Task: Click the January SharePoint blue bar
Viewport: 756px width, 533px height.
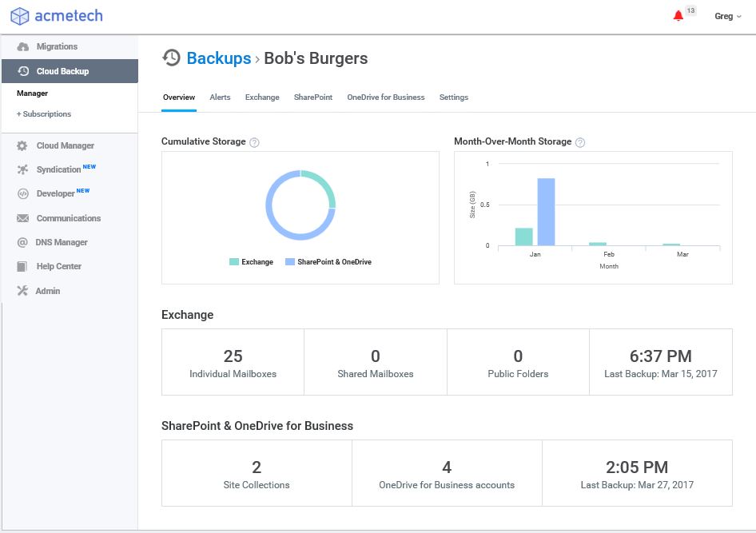Action: click(x=547, y=212)
